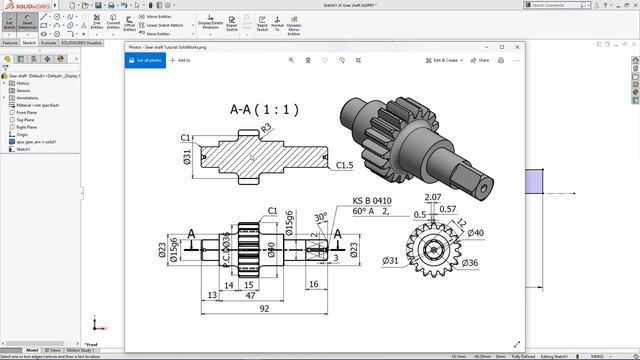Select the Model tab at bottom
640x360 pixels.
pos(32,350)
